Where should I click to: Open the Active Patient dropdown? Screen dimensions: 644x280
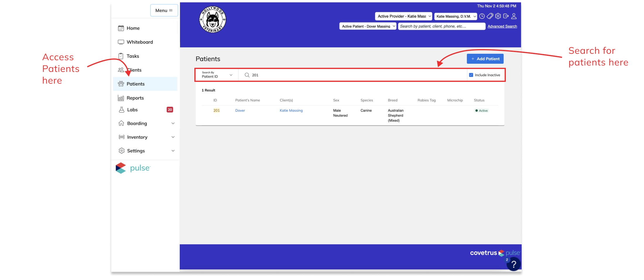[368, 26]
